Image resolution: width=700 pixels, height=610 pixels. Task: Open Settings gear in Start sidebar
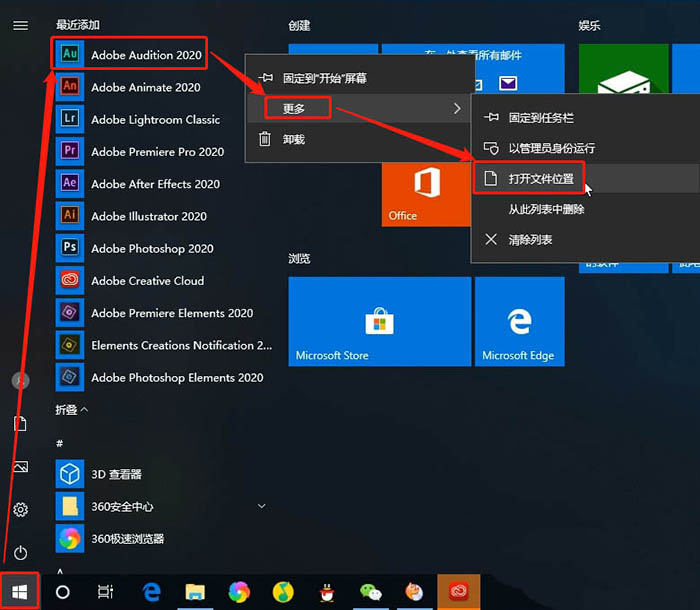(21, 510)
